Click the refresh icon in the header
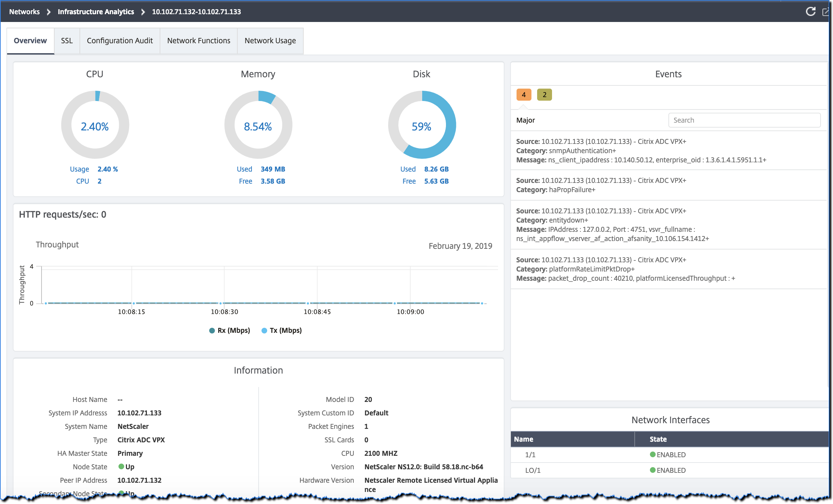This screenshot has height=504, width=833. [810, 12]
